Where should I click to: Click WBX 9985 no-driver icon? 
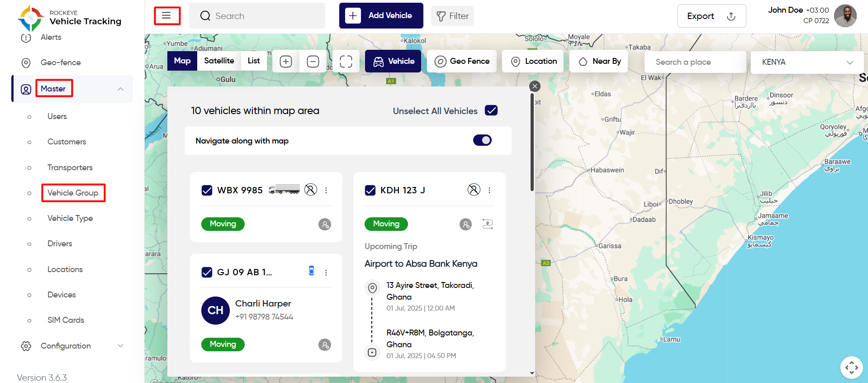tap(311, 189)
